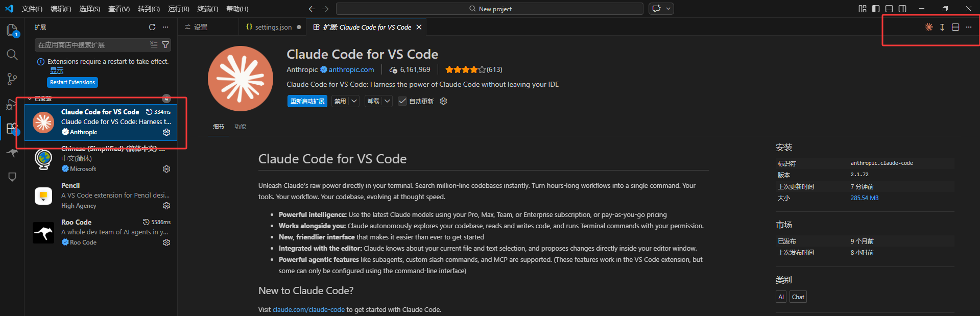This screenshot has height=316, width=980.
Task: Collapse the installed extensions section
Action: 30,99
